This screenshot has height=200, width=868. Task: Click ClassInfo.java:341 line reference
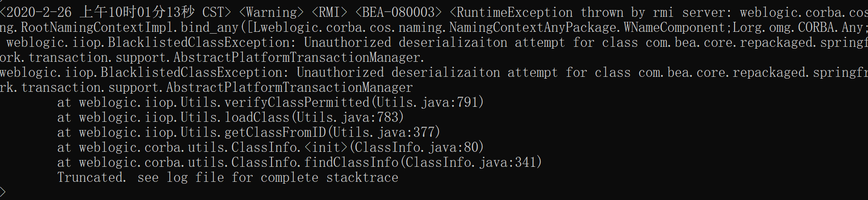coord(469,162)
